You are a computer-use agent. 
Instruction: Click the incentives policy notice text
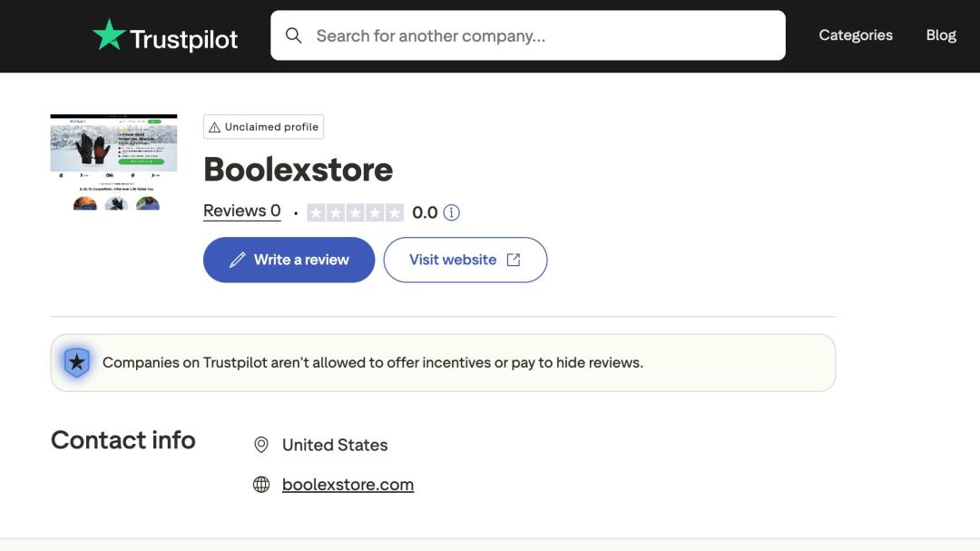point(372,362)
